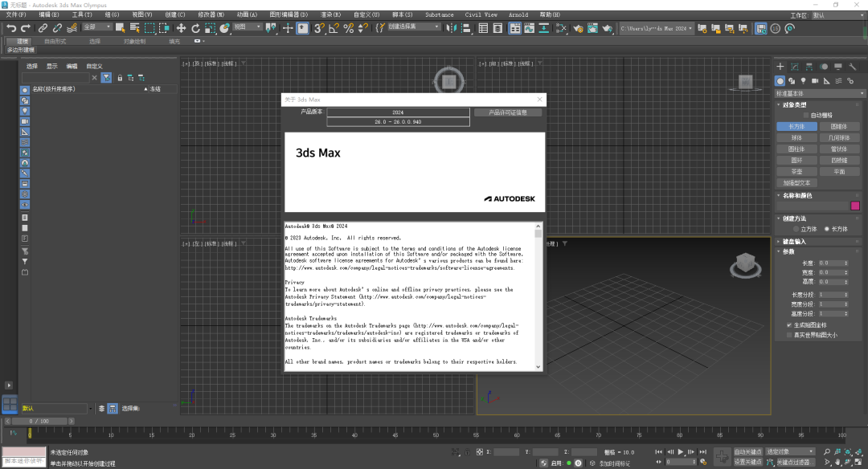Toggle the 设置关键点 set key button
The height and width of the screenshot is (469, 868).
click(748, 462)
